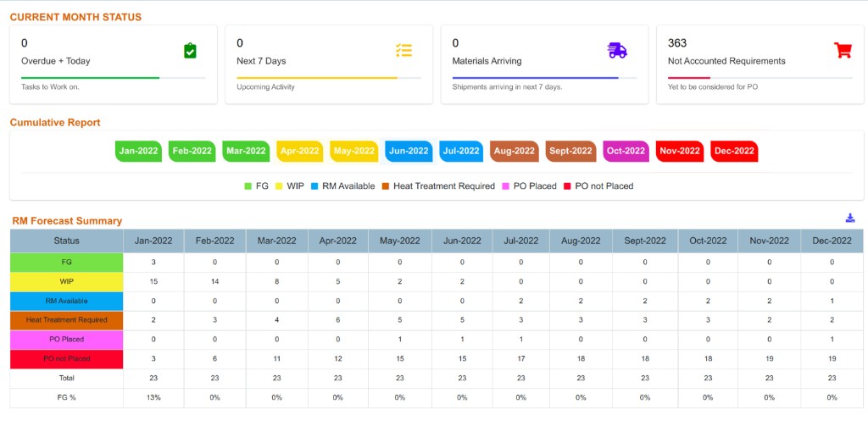This screenshot has height=443, width=868.
Task: Click the 363 requirements count
Action: (677, 43)
